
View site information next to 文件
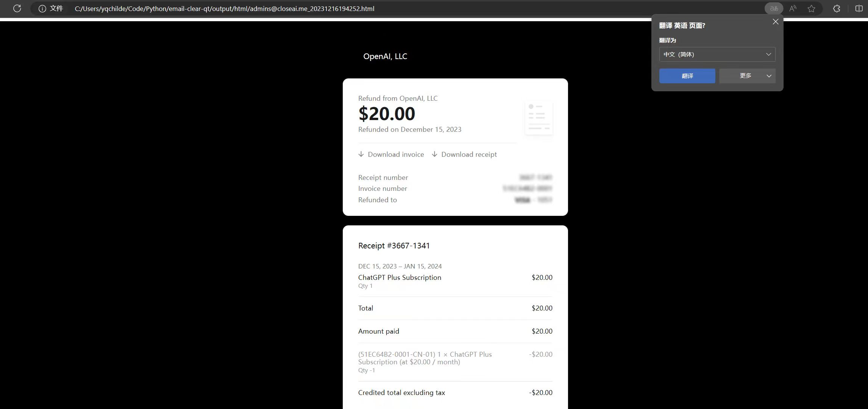click(42, 8)
